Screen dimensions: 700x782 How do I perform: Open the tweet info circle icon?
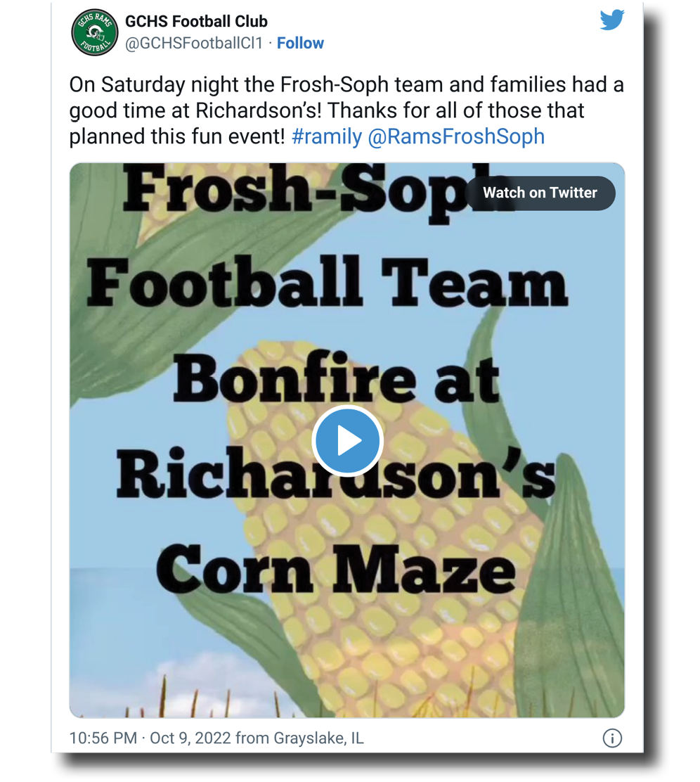point(612,738)
